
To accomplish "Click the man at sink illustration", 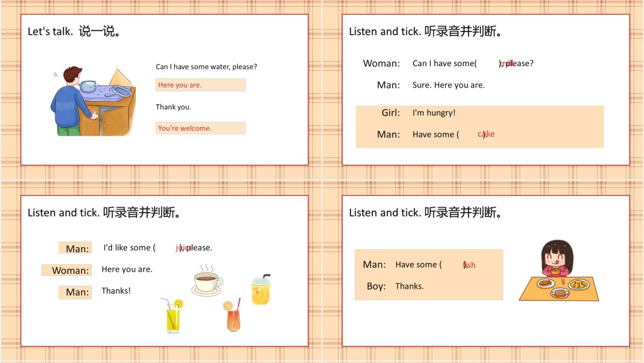I will [x=92, y=99].
